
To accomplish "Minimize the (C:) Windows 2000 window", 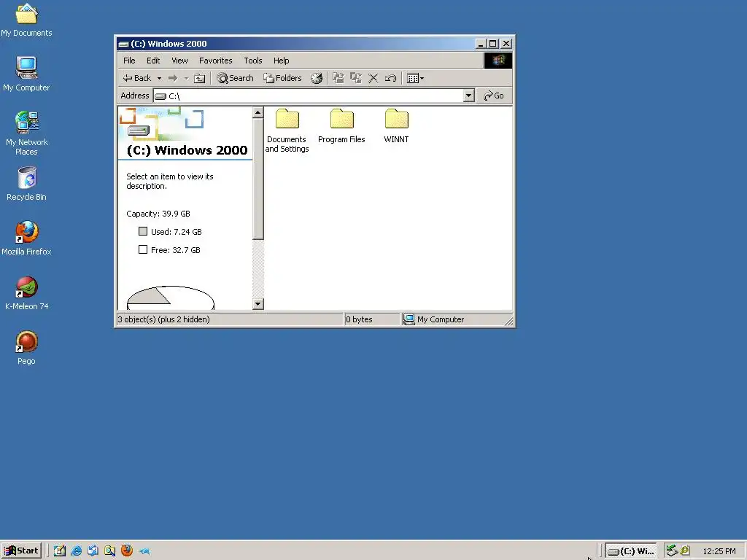I will tap(481, 44).
